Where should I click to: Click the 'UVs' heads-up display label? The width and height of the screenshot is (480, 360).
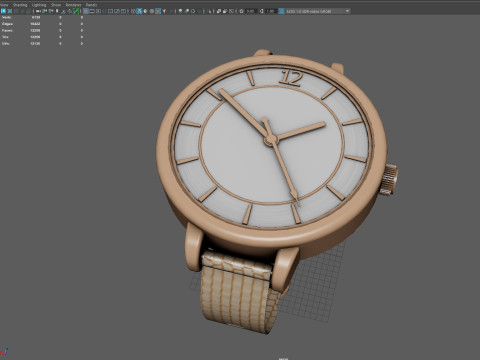point(6,43)
